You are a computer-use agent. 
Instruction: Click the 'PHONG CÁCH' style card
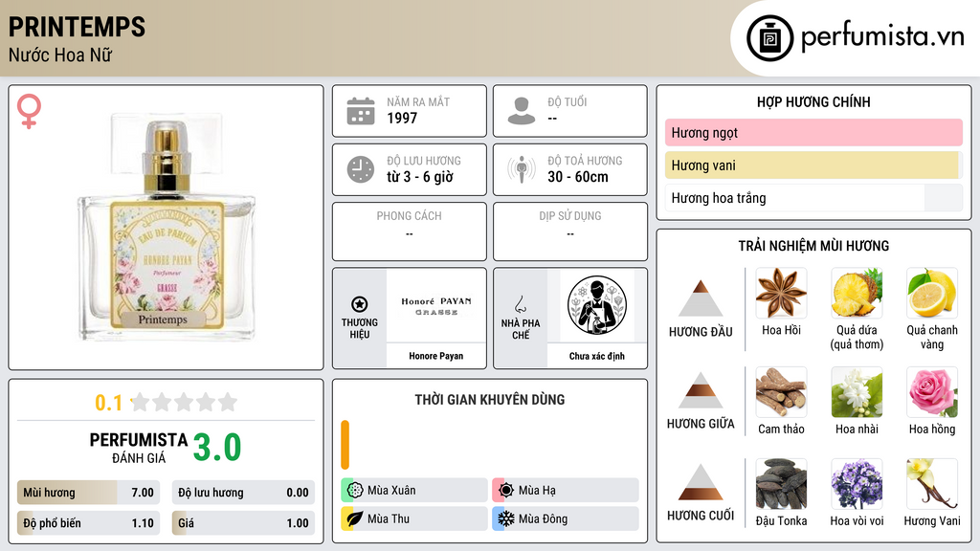(x=410, y=231)
